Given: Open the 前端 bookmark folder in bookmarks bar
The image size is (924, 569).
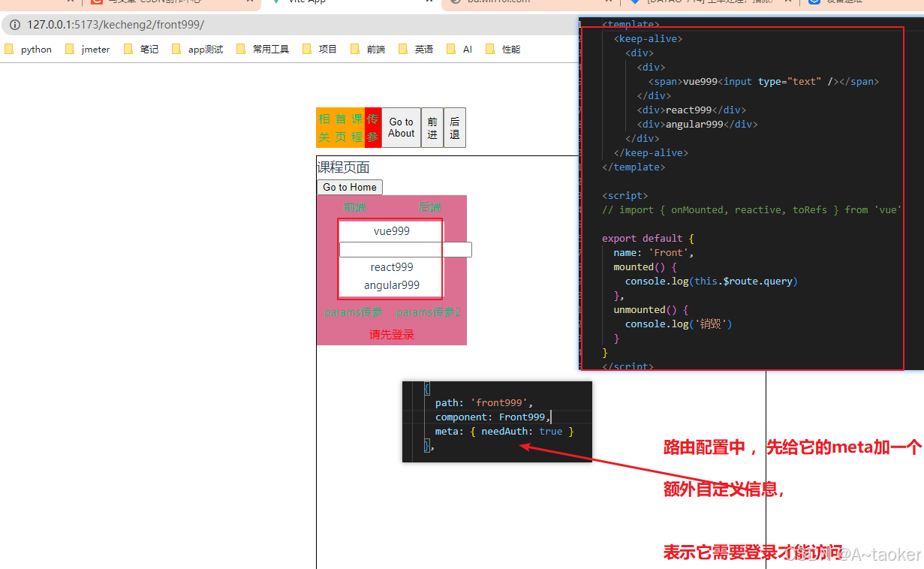Looking at the screenshot, I should pyautogui.click(x=368, y=50).
